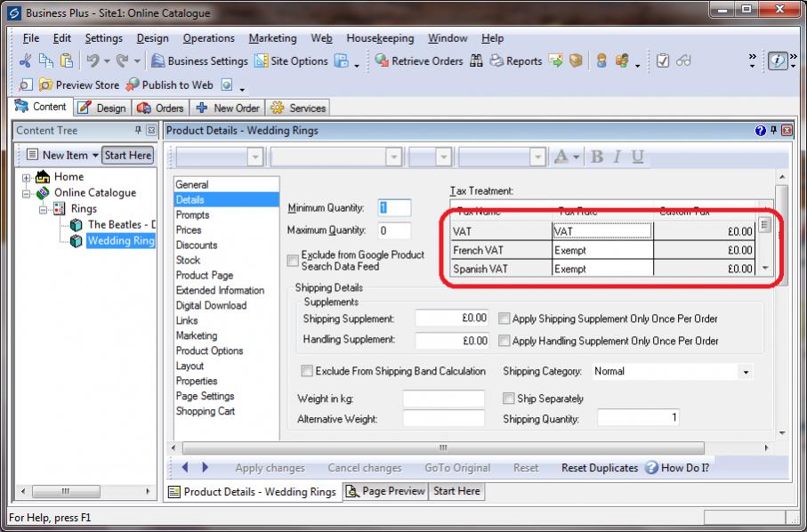Expand the New Item dropdown

95,155
